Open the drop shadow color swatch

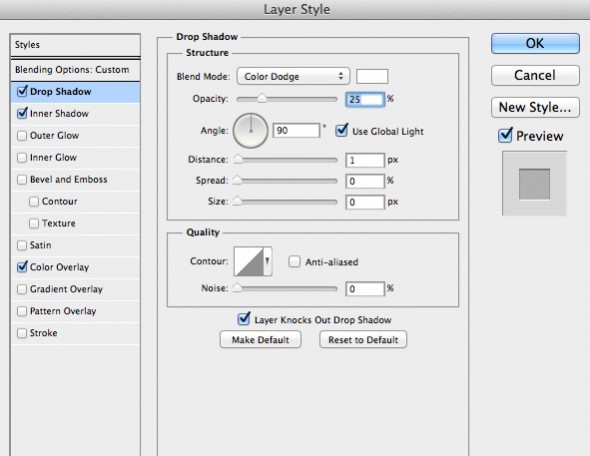372,76
